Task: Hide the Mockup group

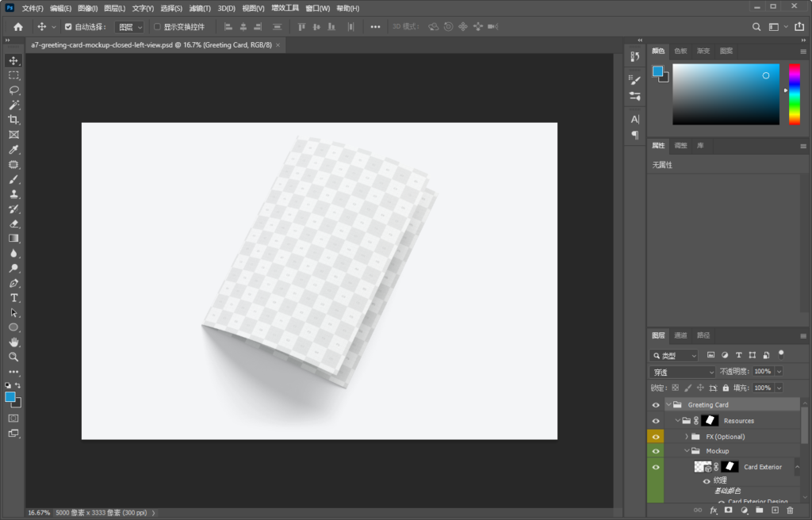Action: [x=656, y=452]
